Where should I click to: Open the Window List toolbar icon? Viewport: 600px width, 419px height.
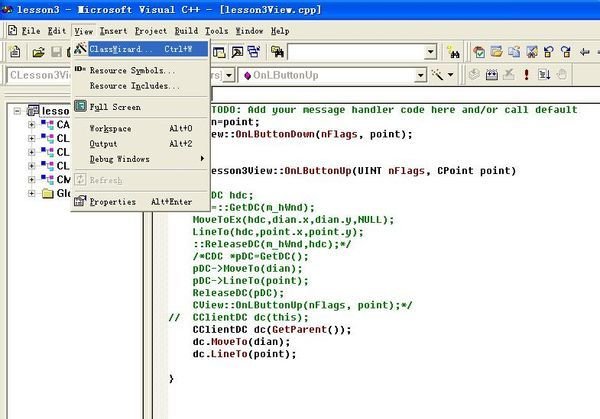254,52
